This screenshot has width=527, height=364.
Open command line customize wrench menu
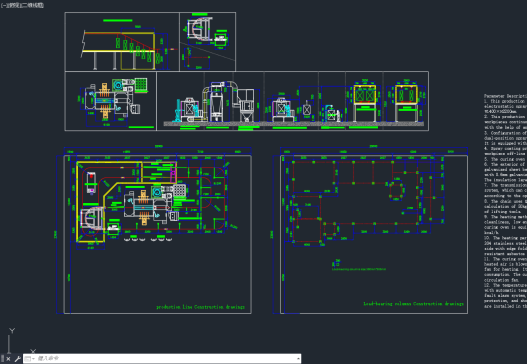(x=17, y=359)
